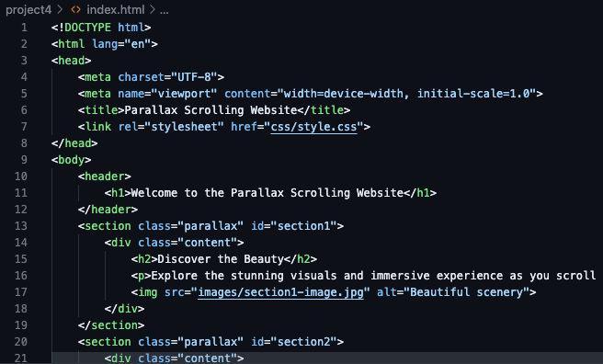Image resolution: width=603 pixels, height=364 pixels.
Task: Click the section1 id attribute value
Action: [x=304, y=226]
